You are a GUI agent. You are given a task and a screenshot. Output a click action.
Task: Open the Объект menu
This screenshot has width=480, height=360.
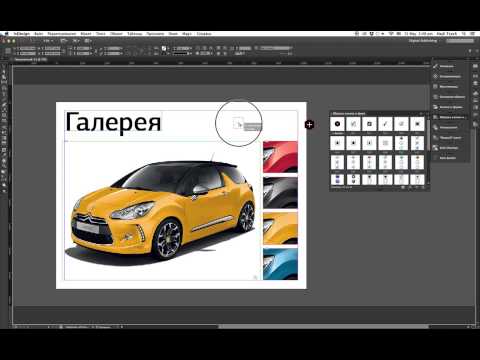(x=116, y=34)
